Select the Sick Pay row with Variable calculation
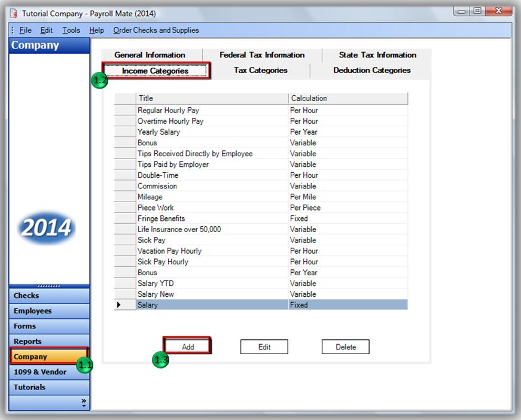Viewport: 521px width, 420px height. click(x=261, y=240)
